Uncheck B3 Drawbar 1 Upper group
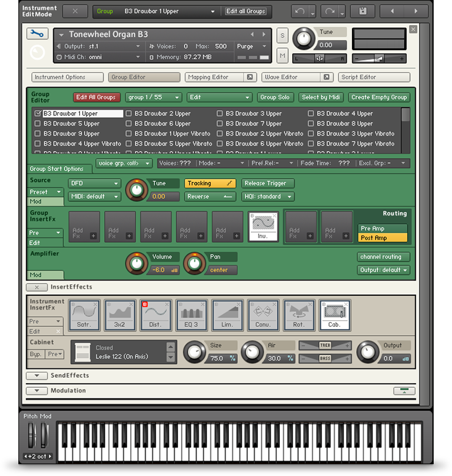This screenshot has width=452, height=476. pos(38,114)
